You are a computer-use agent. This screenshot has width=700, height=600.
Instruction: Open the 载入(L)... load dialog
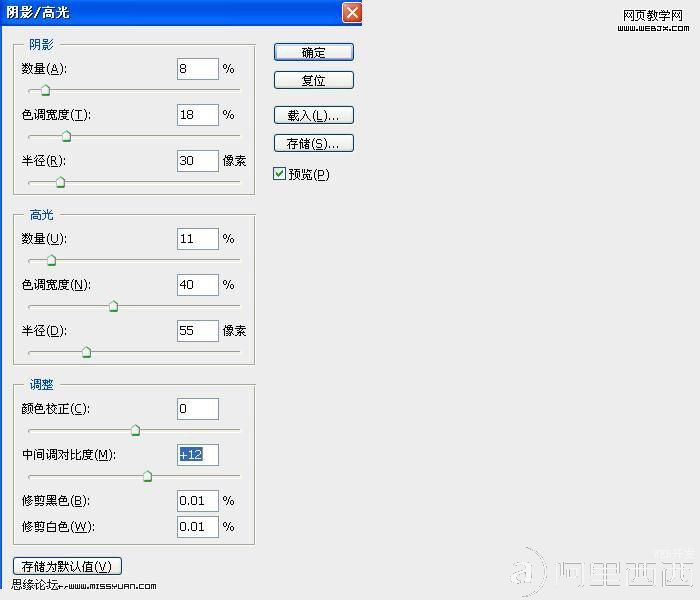[x=313, y=116]
